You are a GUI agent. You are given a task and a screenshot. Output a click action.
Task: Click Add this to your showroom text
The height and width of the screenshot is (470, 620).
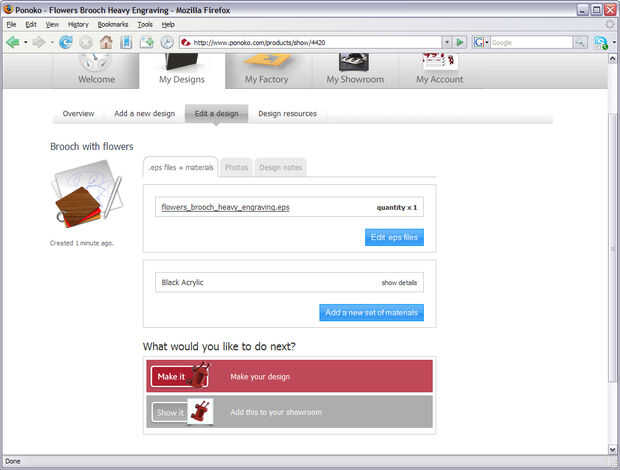276,412
